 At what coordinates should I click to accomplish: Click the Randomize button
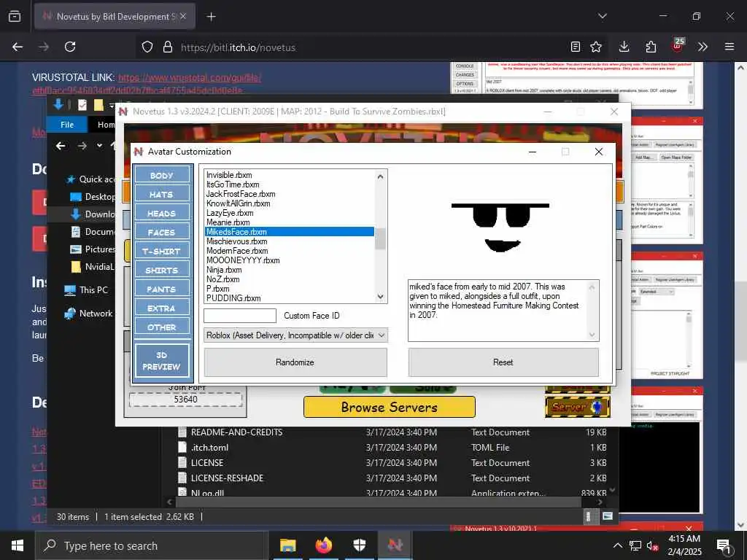click(x=295, y=362)
